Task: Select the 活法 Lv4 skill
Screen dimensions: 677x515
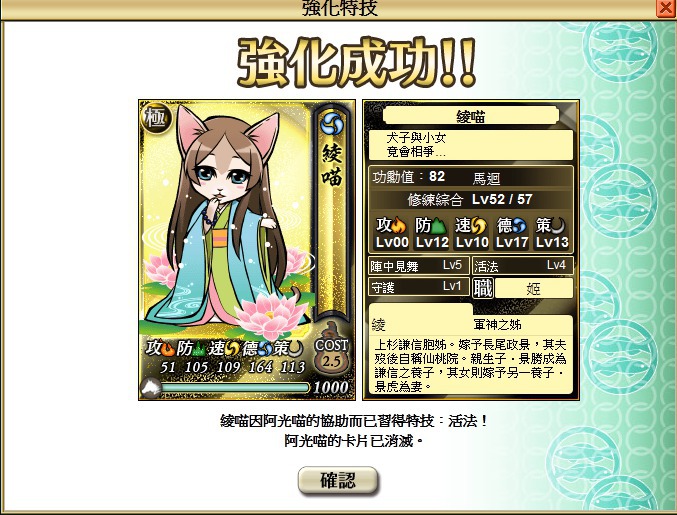Action: click(x=522, y=265)
